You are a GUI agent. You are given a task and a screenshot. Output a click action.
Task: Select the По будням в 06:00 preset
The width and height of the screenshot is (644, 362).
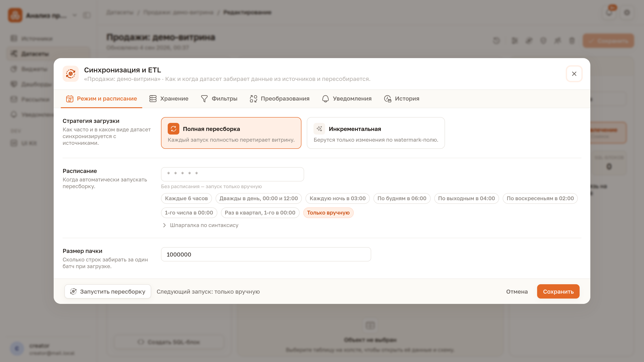(x=402, y=198)
